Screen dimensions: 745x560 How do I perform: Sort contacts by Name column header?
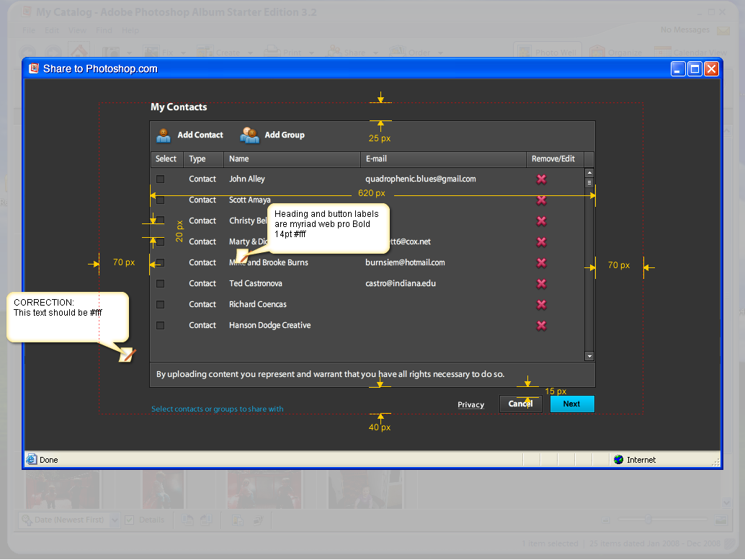292,159
